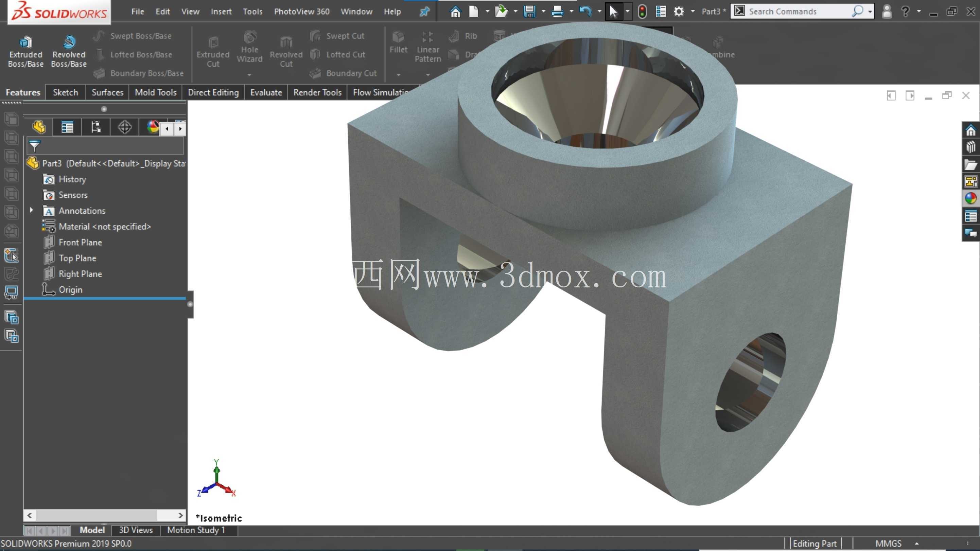Open the DisplayManager color ball tab
Viewport: 980px width, 551px height.
[x=153, y=127]
